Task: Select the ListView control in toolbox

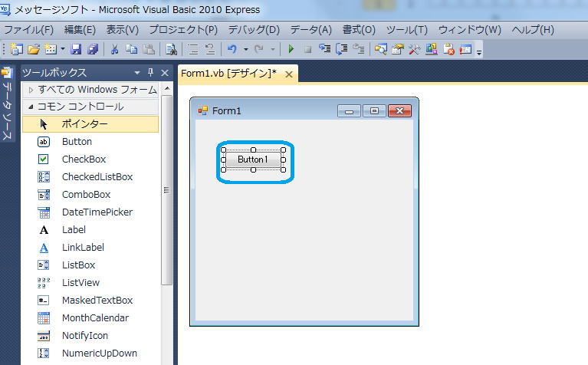Action: (x=90, y=282)
